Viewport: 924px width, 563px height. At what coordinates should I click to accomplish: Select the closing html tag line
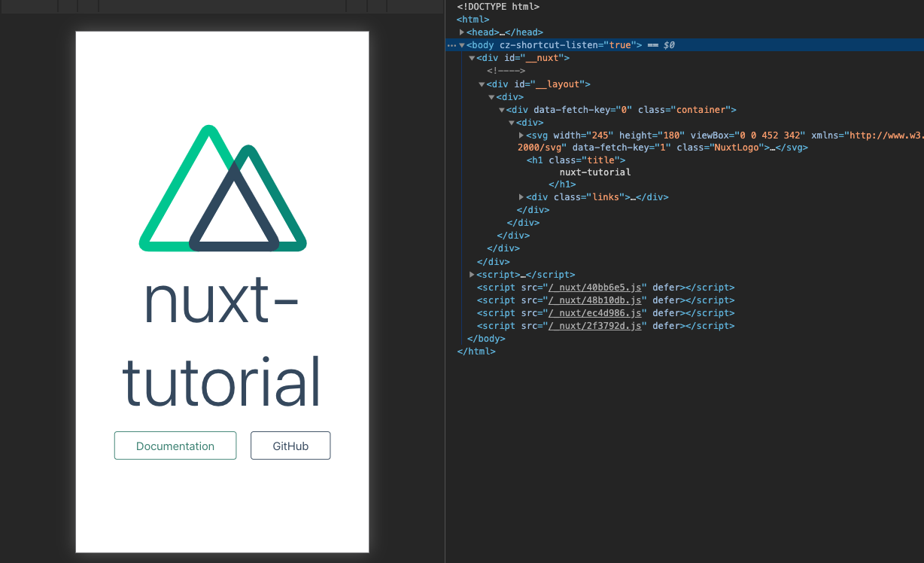pos(476,351)
